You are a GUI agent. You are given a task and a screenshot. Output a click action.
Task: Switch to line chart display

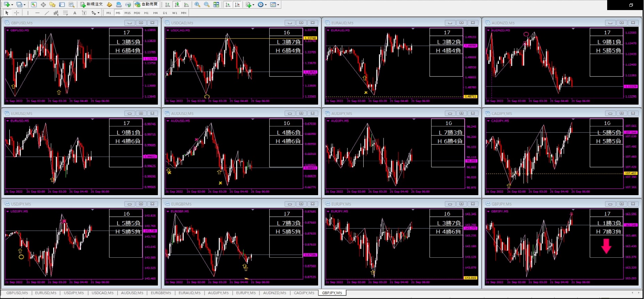[186, 5]
